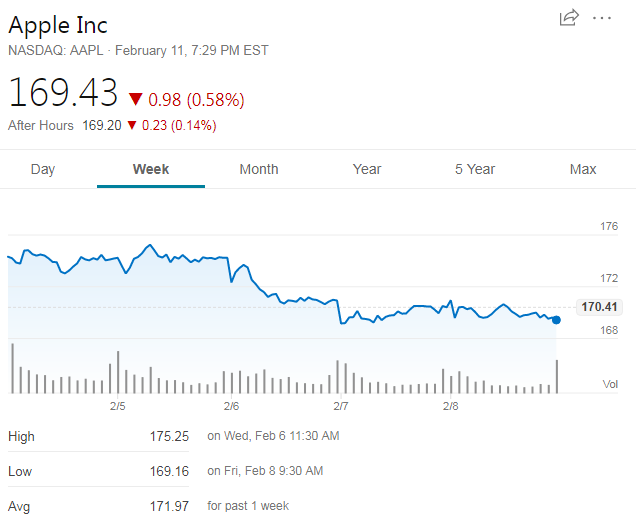
Task: Click the share icon
Action: [x=569, y=17]
